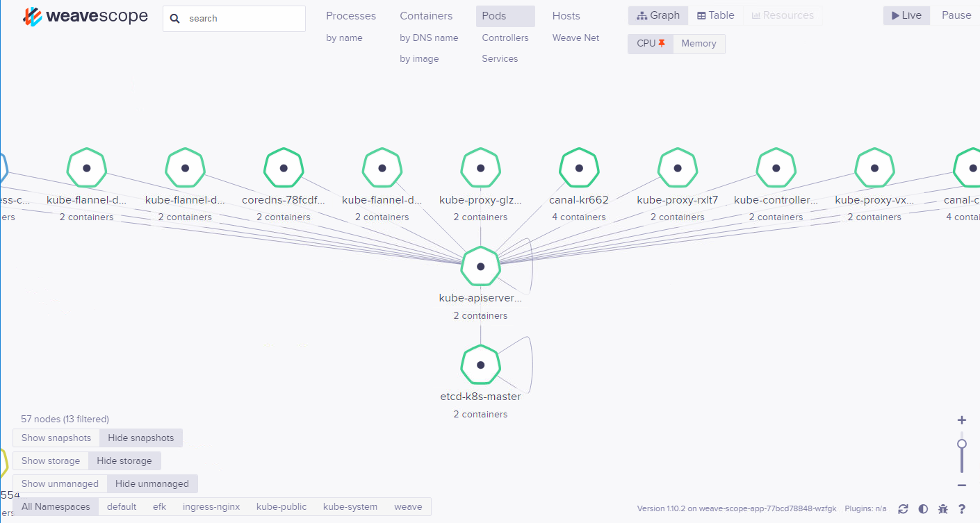Enable Show snapshots option
Image resolution: width=980 pixels, height=523 pixels.
pyautogui.click(x=56, y=438)
